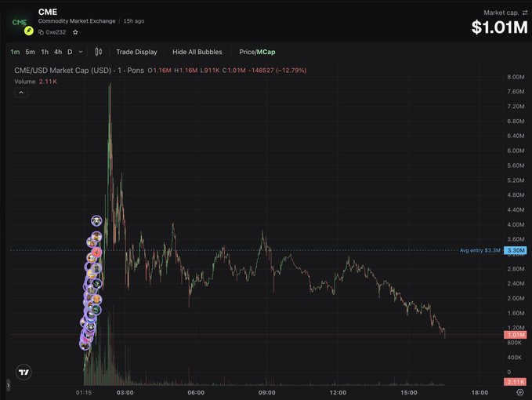Star CME as favorite
The height and width of the screenshot is (400, 532).
[x=75, y=32]
